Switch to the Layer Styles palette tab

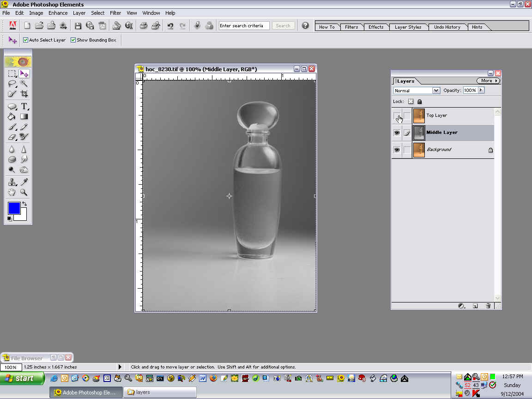(408, 27)
